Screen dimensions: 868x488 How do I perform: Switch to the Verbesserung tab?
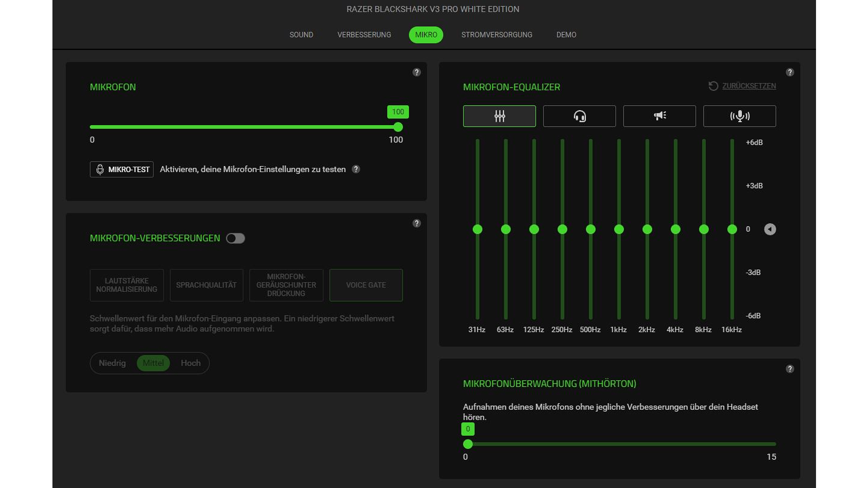[364, 35]
